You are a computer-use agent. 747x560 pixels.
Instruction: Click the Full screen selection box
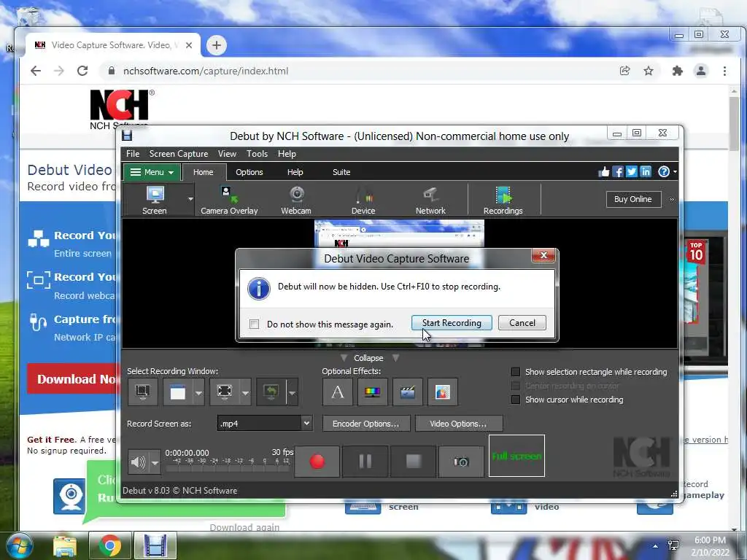point(516,456)
